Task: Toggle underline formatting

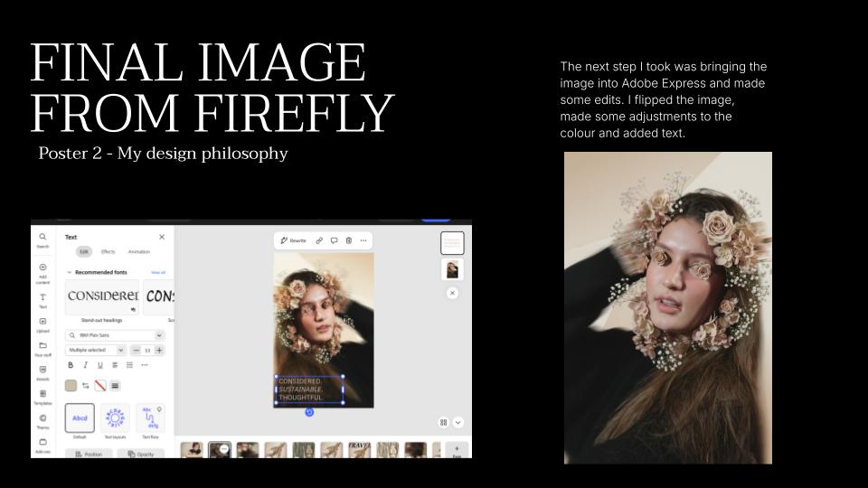Action: 100,365
